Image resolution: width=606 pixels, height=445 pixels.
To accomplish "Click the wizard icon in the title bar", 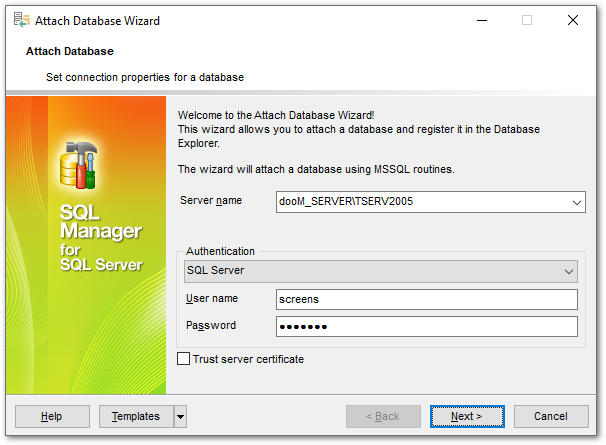I will tap(20, 20).
